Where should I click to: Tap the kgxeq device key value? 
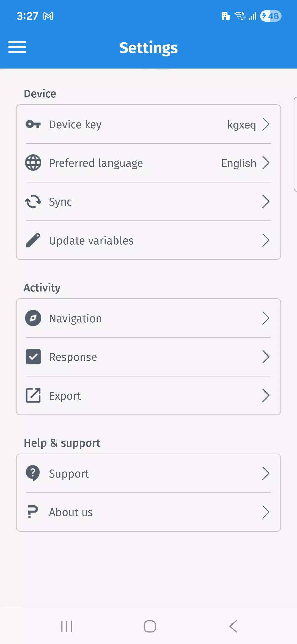pyautogui.click(x=241, y=125)
